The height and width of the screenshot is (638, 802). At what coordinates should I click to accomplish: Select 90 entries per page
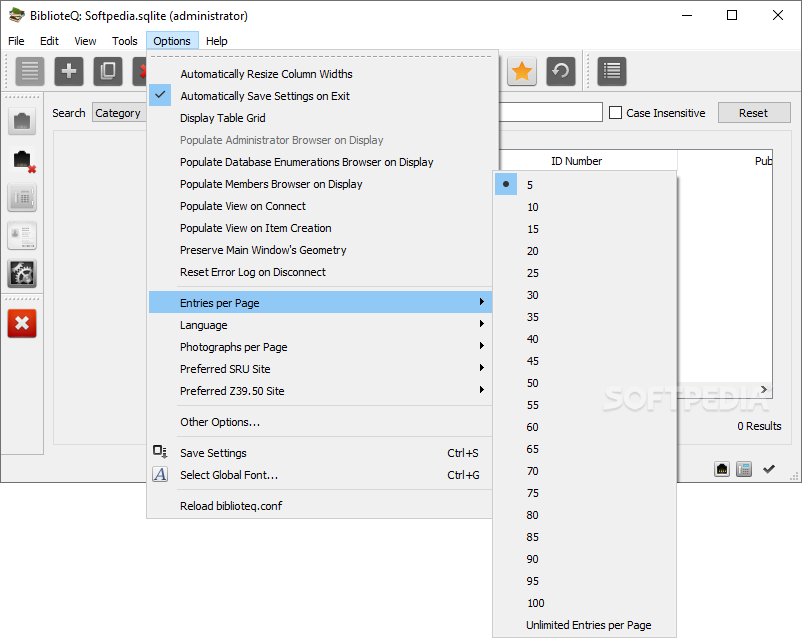(x=585, y=559)
